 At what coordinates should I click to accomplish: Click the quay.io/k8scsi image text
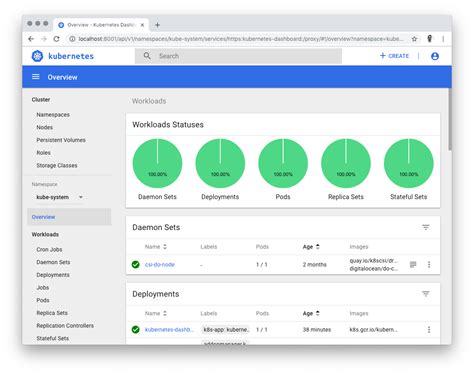coord(373,261)
